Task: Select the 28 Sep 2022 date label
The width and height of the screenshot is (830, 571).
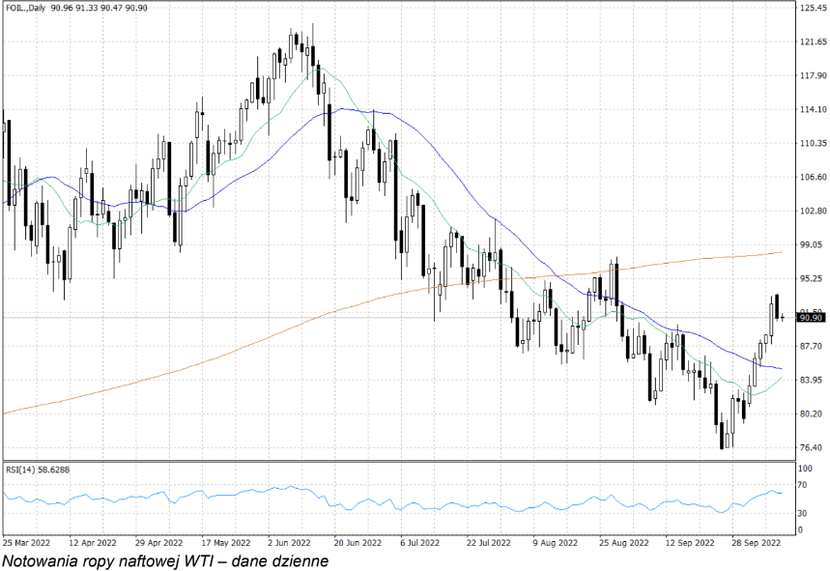Action: click(x=755, y=543)
